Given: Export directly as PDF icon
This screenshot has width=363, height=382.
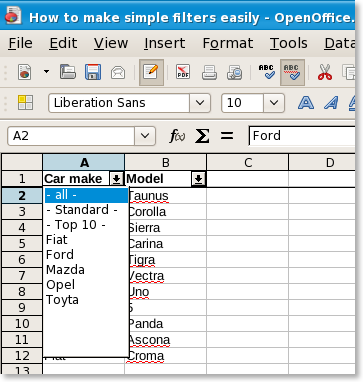Looking at the screenshot, I should tap(183, 72).
